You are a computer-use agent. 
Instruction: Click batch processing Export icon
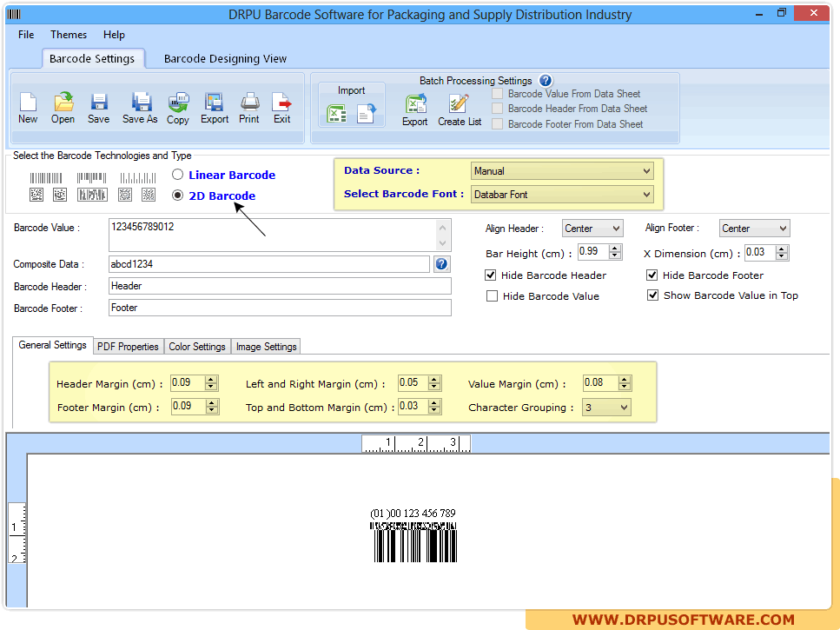pos(416,103)
